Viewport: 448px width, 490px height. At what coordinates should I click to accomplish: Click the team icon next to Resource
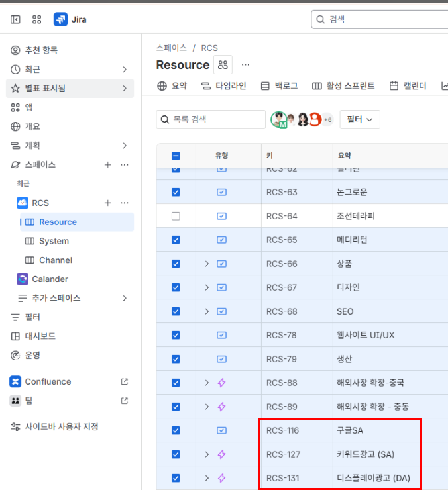click(x=223, y=65)
